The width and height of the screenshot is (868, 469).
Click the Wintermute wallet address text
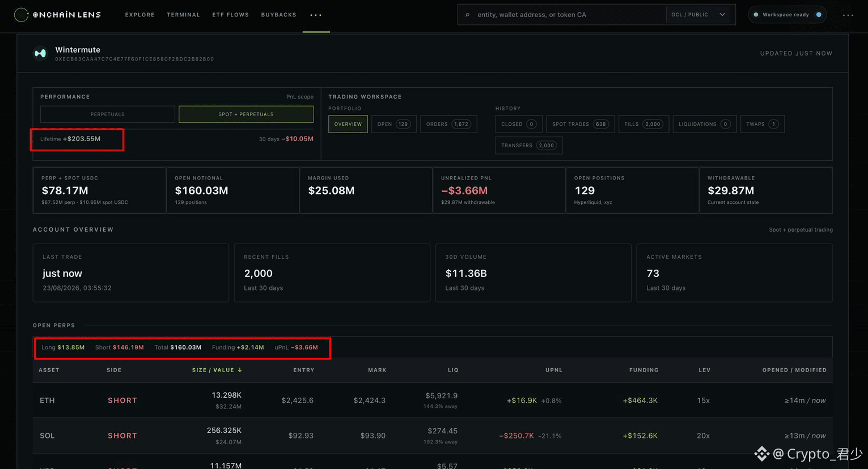coord(134,59)
